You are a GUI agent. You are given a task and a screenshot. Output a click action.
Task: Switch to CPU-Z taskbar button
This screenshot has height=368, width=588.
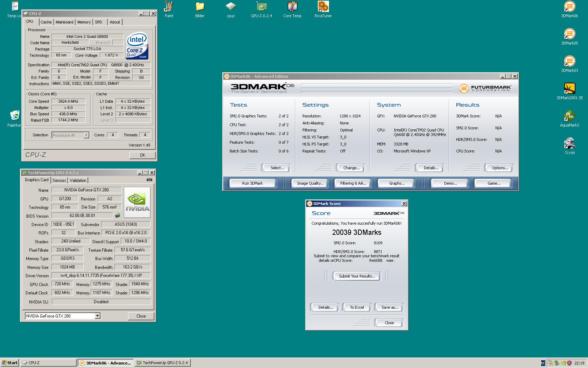click(48, 363)
